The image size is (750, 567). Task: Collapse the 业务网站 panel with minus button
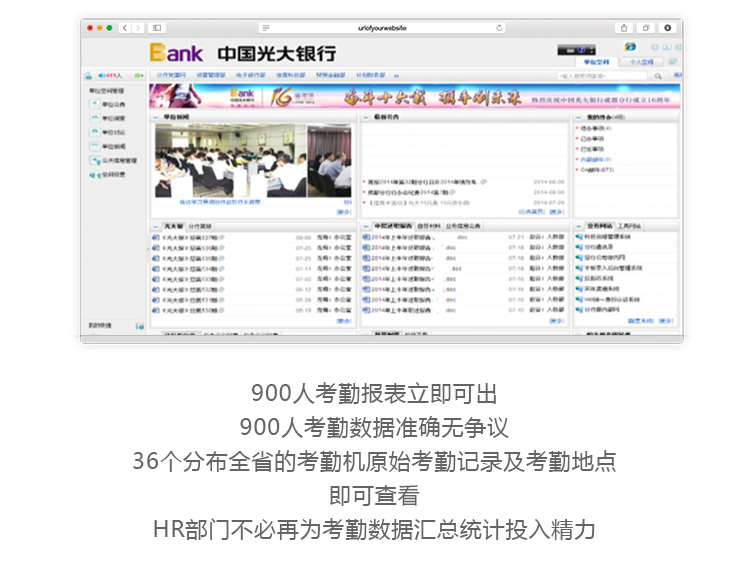click(579, 226)
